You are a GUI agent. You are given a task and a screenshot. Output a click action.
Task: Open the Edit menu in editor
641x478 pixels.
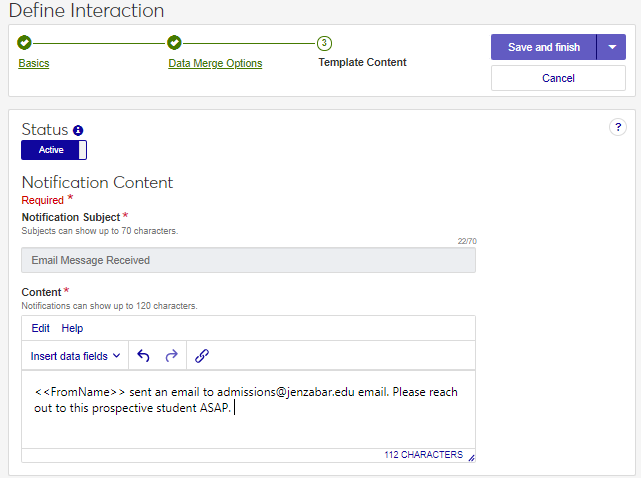40,328
